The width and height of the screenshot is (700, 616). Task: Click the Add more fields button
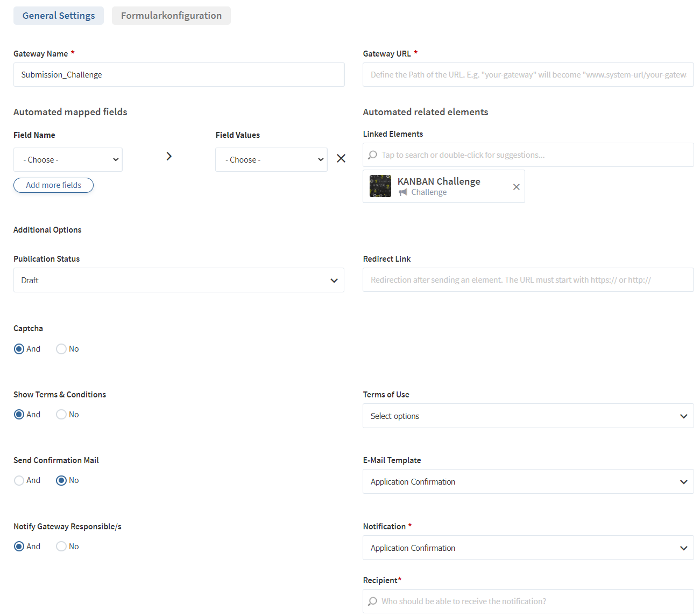point(54,185)
